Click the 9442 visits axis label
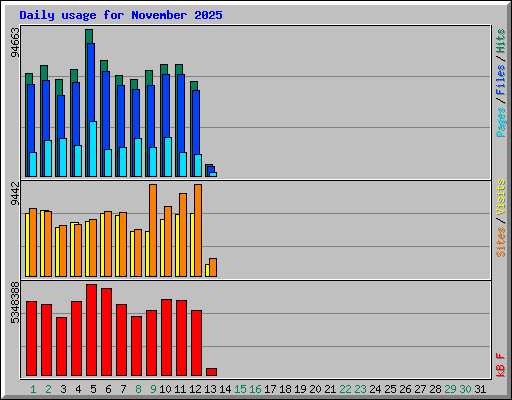 pos(15,194)
